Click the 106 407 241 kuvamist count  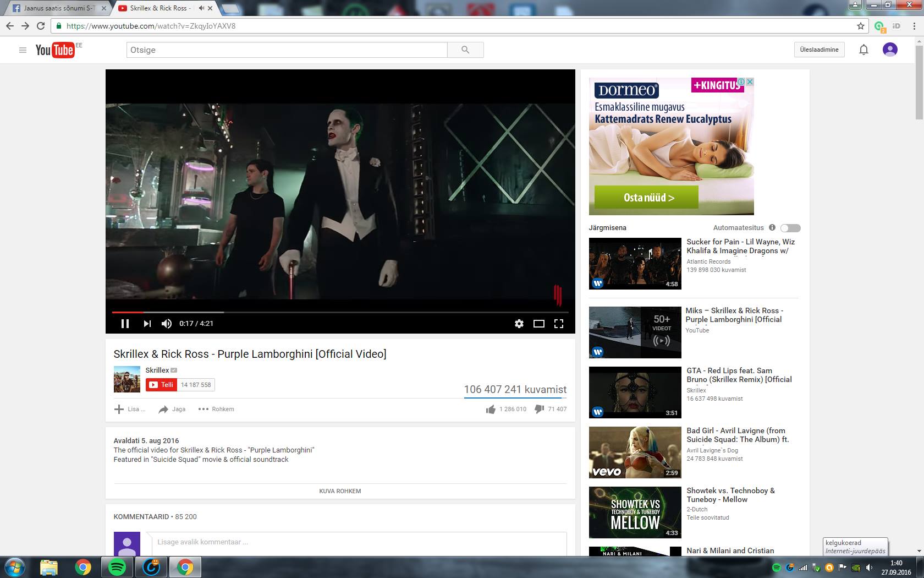515,389
